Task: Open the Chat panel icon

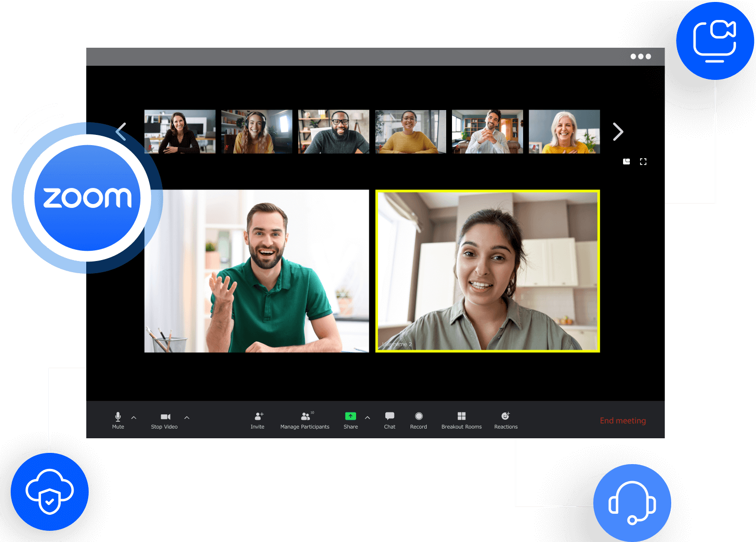Action: [389, 416]
